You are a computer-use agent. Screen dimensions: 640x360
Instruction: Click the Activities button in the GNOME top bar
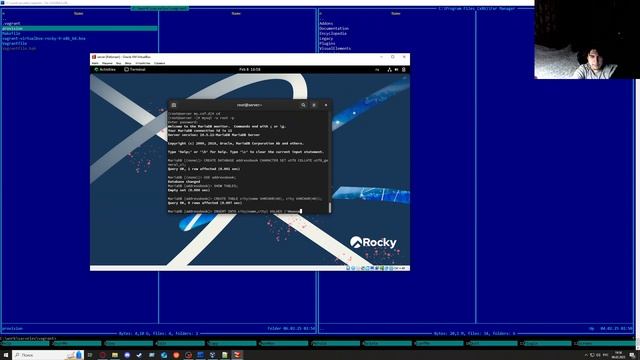coord(105,69)
